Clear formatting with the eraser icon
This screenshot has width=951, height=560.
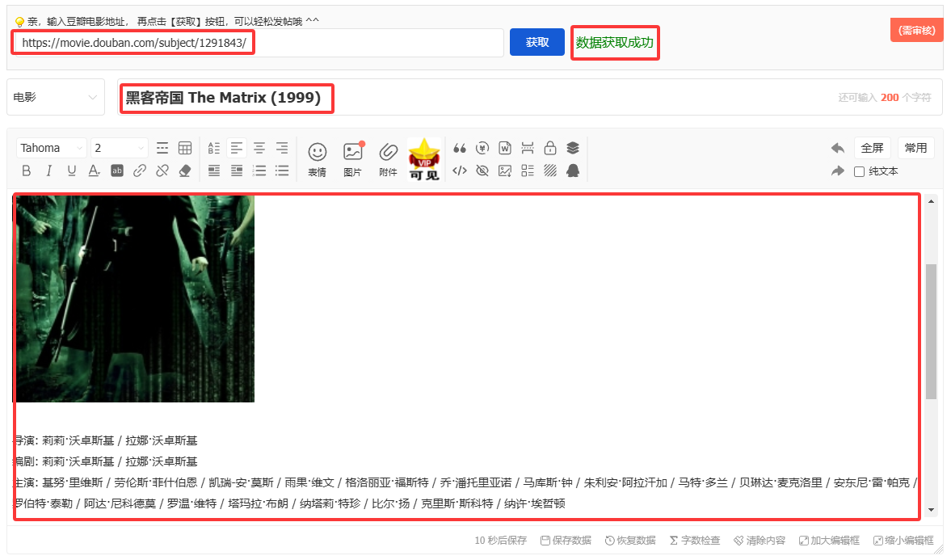(185, 171)
